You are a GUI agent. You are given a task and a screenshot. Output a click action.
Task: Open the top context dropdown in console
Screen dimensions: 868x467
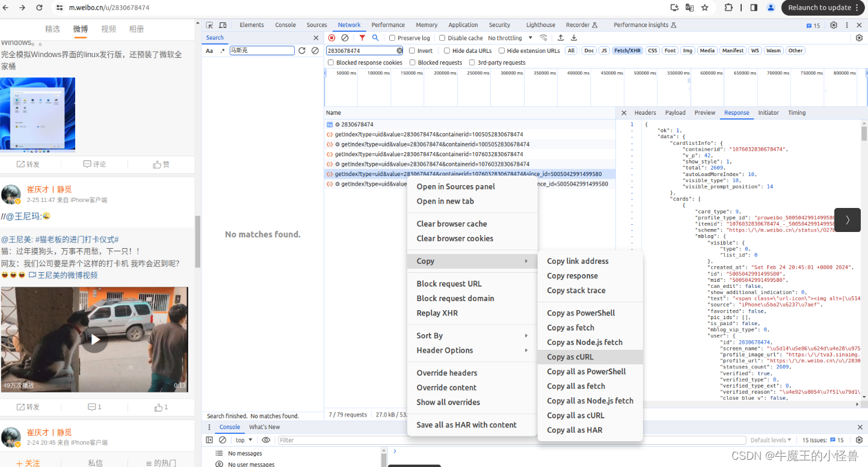point(244,440)
